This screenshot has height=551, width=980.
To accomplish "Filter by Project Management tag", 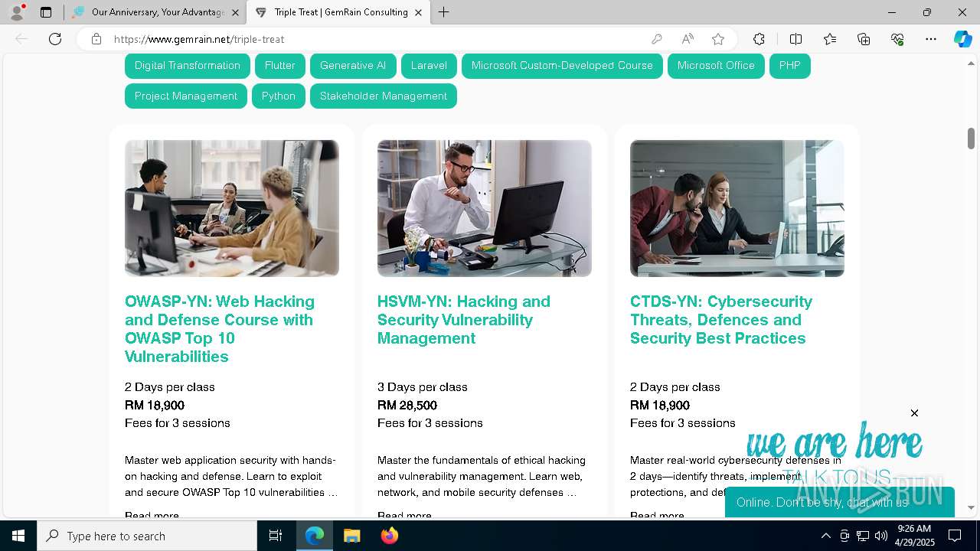I will click(186, 96).
